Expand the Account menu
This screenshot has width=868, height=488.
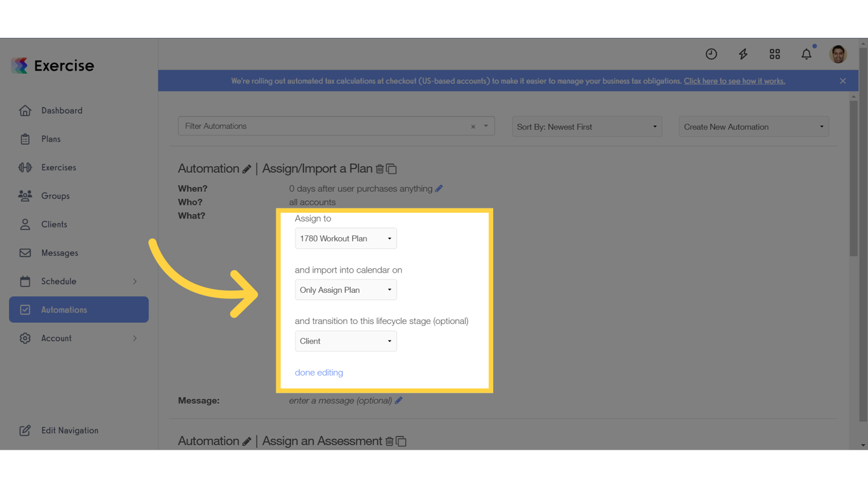tap(57, 338)
